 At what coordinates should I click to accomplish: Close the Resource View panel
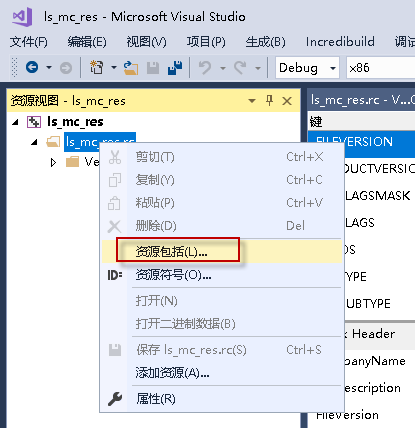(x=287, y=101)
